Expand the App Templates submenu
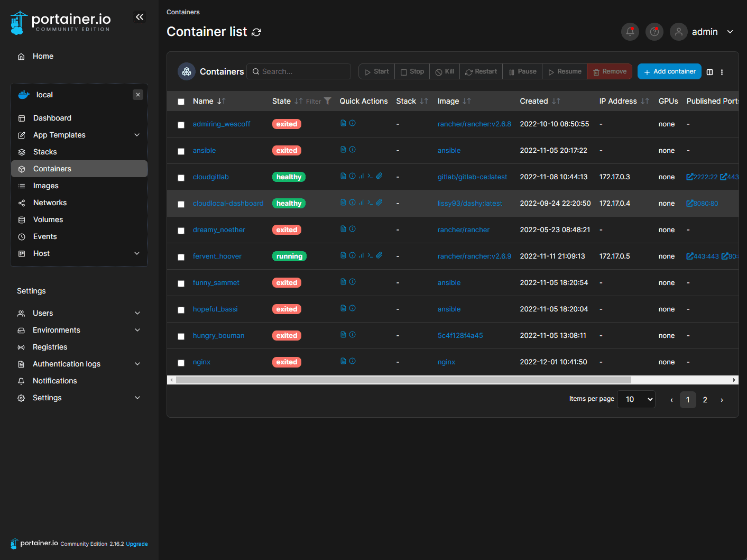Image resolution: width=747 pixels, height=560 pixels. click(137, 135)
